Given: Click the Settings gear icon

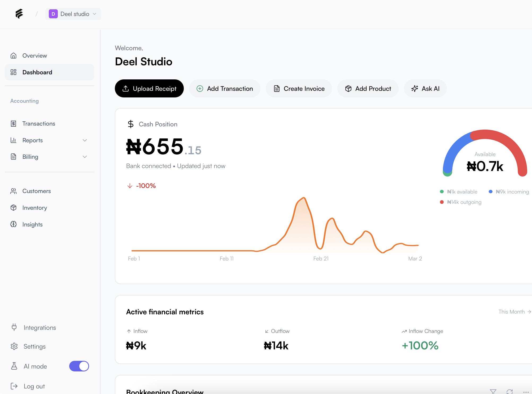Looking at the screenshot, I should point(14,346).
